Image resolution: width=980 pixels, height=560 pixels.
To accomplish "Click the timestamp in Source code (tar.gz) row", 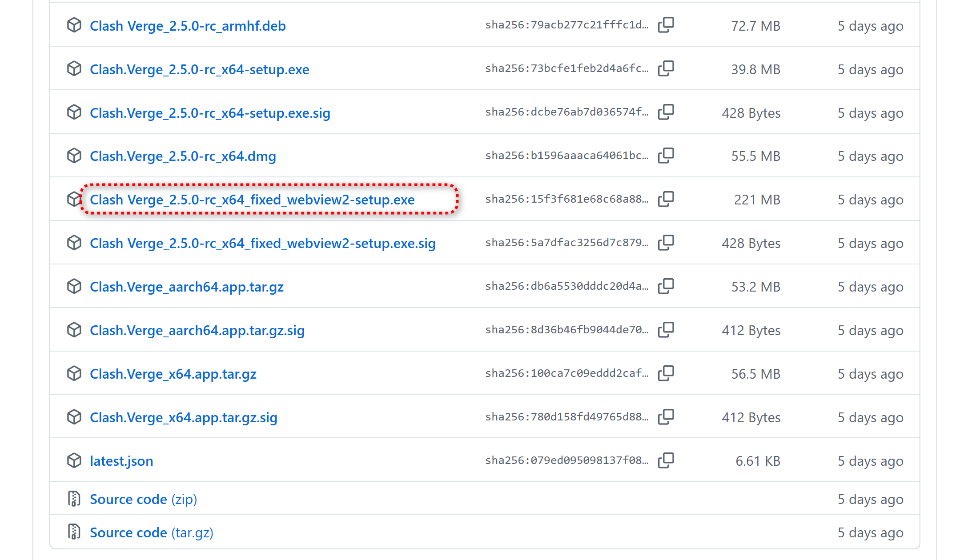I will (x=871, y=533).
